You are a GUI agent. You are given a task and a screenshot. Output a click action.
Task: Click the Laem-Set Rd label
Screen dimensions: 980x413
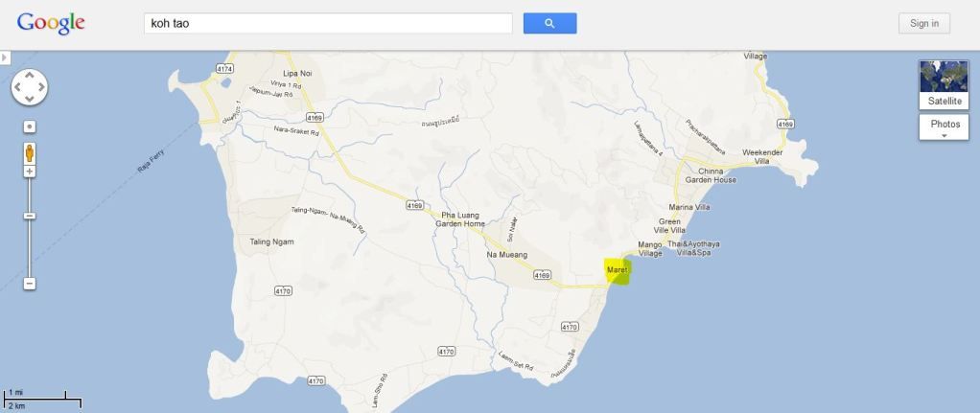pyautogui.click(x=516, y=361)
